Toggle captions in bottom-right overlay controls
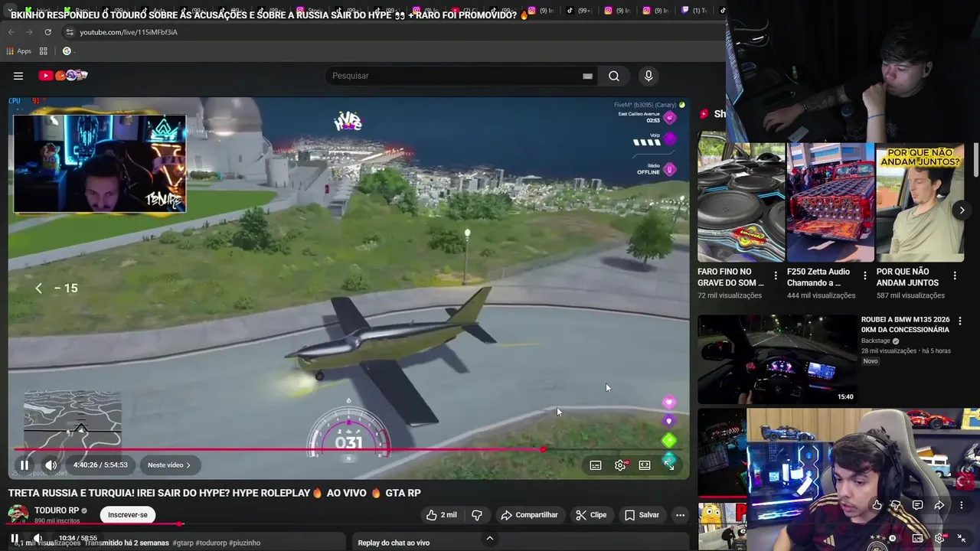 click(917, 538)
